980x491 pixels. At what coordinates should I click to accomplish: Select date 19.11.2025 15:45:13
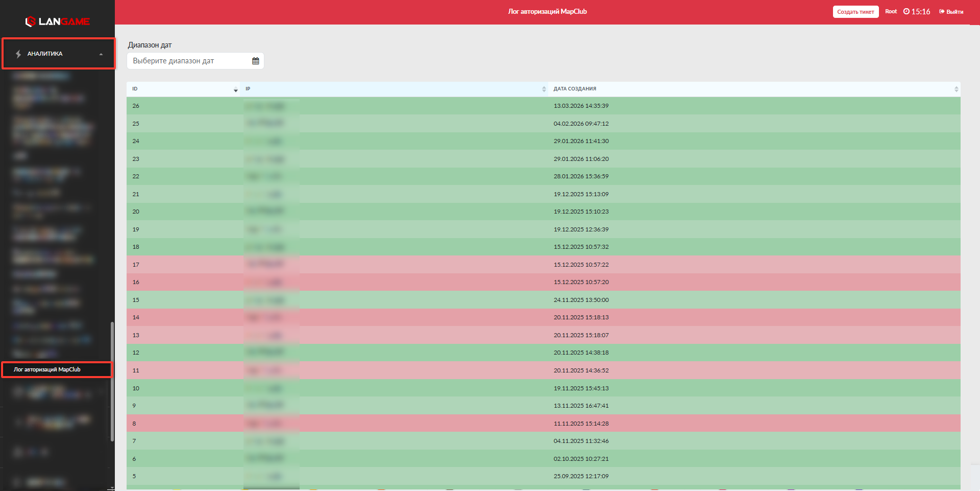(581, 388)
